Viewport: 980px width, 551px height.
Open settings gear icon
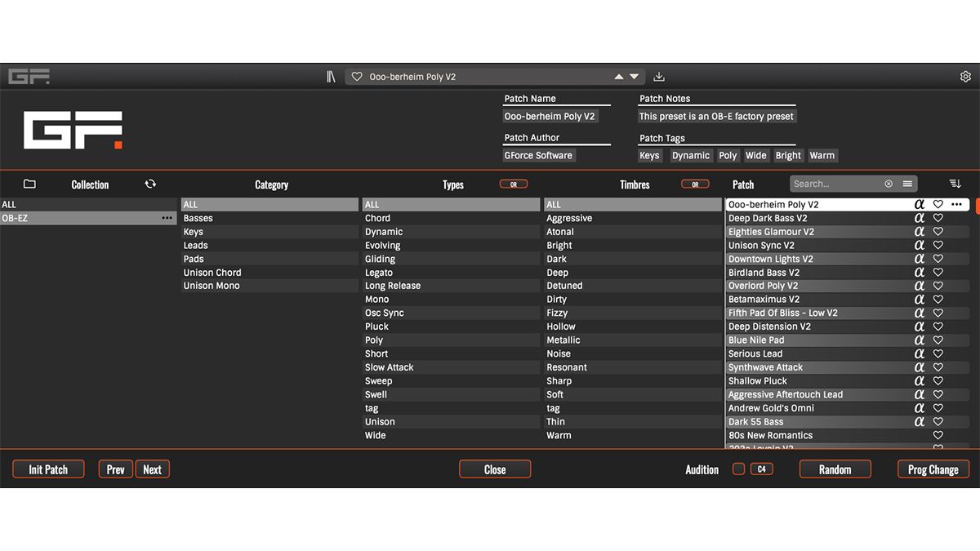[x=965, y=77]
